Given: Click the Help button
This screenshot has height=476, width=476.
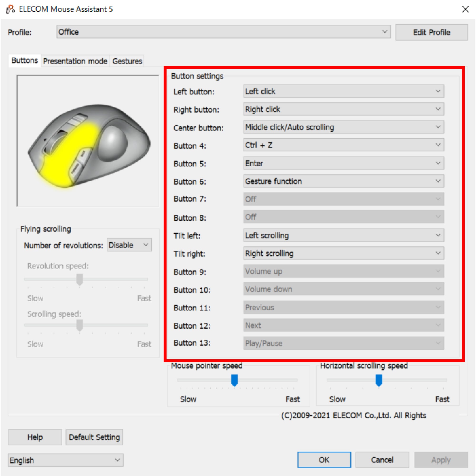Looking at the screenshot, I should pyautogui.click(x=35, y=437).
